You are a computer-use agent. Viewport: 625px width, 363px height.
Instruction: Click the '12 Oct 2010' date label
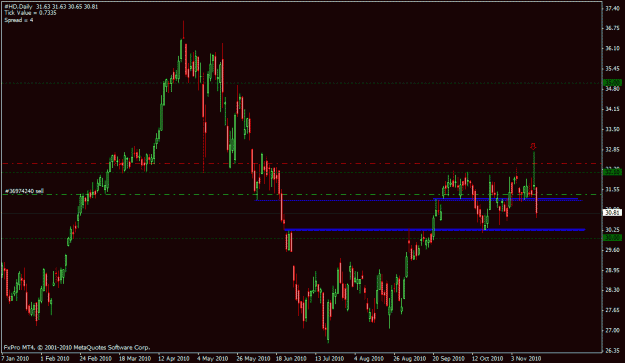pyautogui.click(x=487, y=358)
